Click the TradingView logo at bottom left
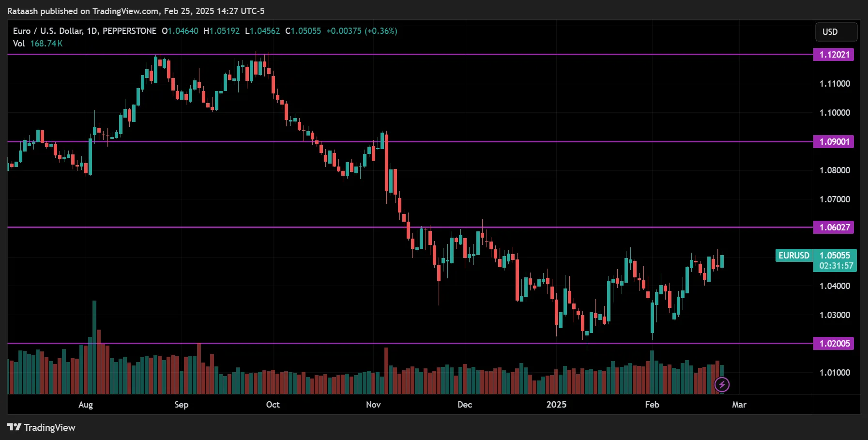This screenshot has width=868, height=440. coord(42,427)
